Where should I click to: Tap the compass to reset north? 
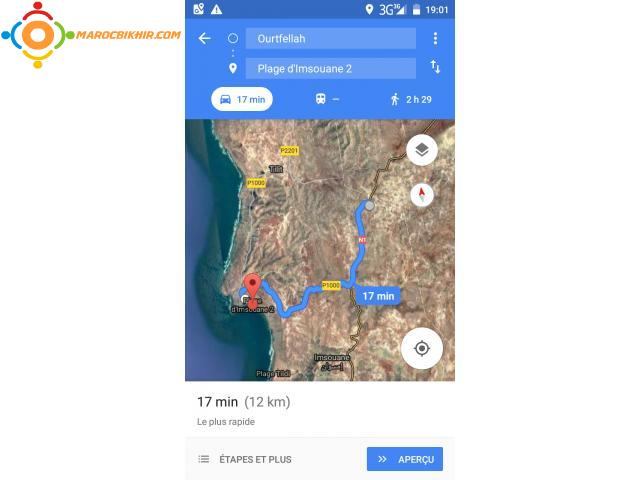pyautogui.click(x=422, y=193)
